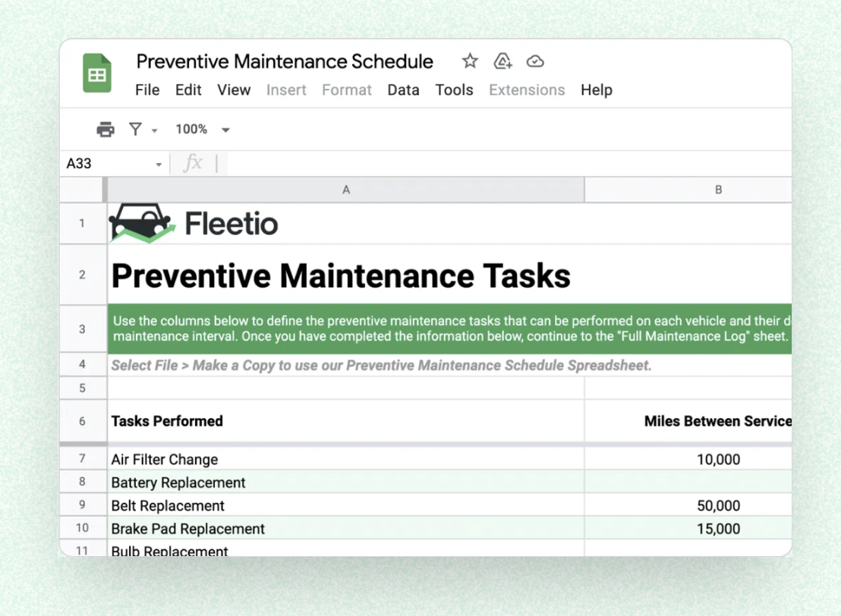Click the 50,000 miles cell for Belt Replacement
The height and width of the screenshot is (616, 841).
(717, 506)
